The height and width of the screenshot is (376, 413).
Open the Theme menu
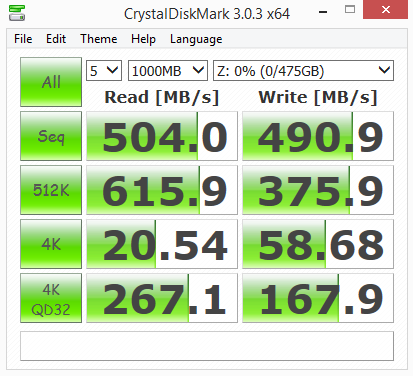click(x=99, y=39)
